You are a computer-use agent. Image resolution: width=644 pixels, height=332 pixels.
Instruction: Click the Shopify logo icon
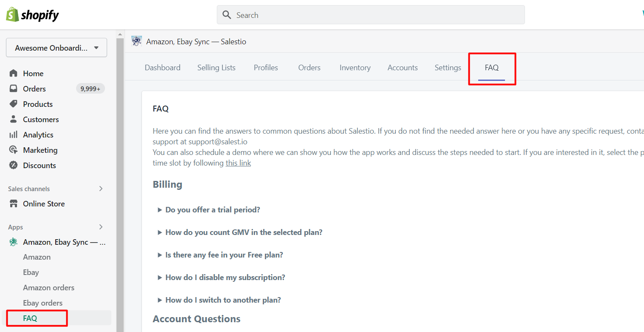coord(12,15)
